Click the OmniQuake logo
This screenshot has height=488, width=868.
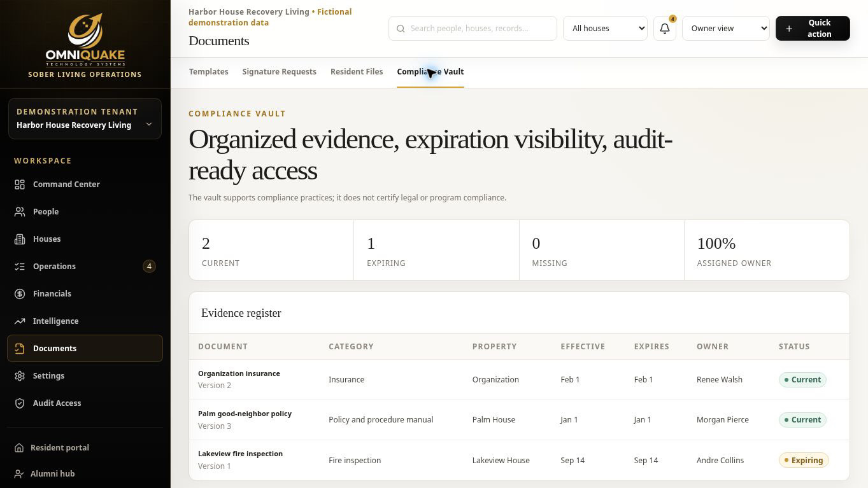pos(85,40)
